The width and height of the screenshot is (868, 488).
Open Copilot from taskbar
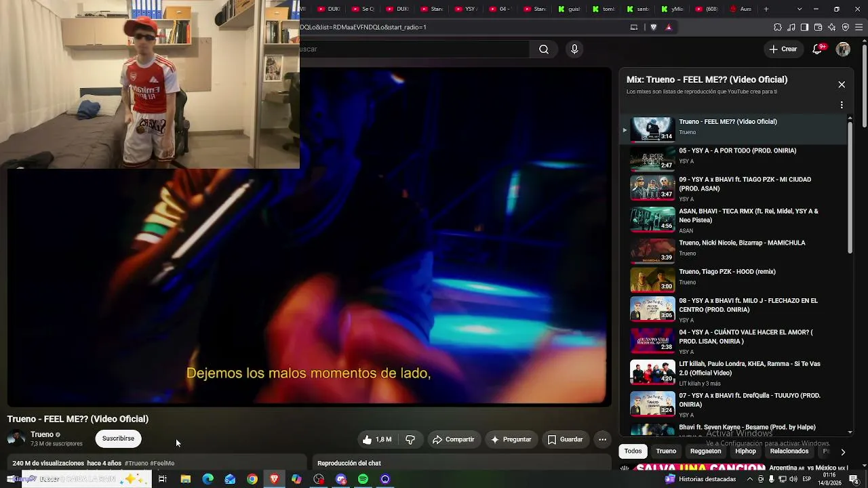[296, 479]
